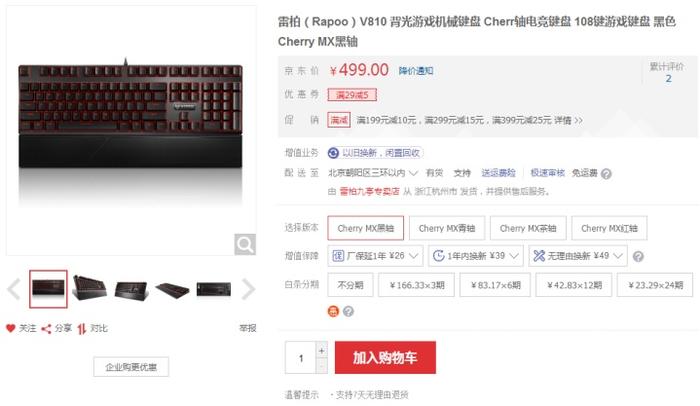The image size is (700, 406).
Task: Choose the 不分期 no-installment option
Action: [350, 285]
